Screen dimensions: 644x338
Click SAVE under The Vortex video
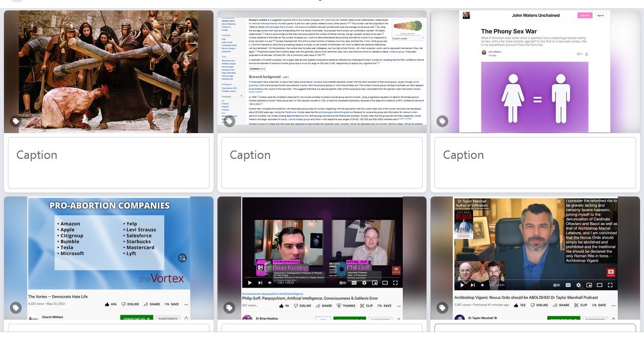[x=171, y=304]
